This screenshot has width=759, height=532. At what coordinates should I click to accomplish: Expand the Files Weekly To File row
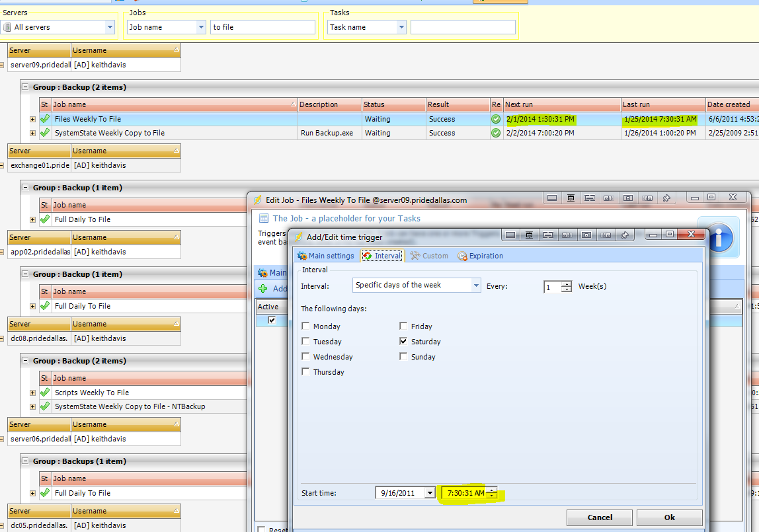pos(32,120)
